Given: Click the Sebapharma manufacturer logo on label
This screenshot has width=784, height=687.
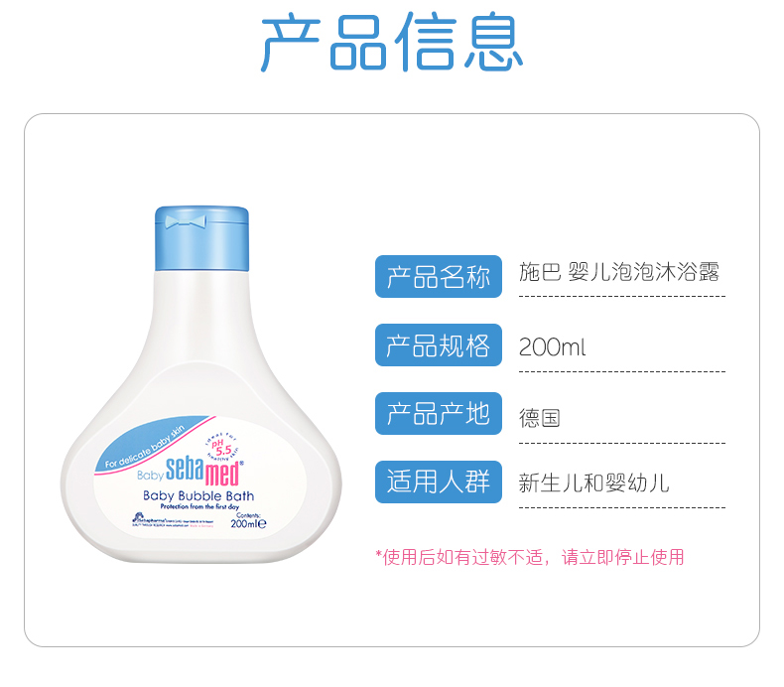Looking at the screenshot, I should coord(173,520).
